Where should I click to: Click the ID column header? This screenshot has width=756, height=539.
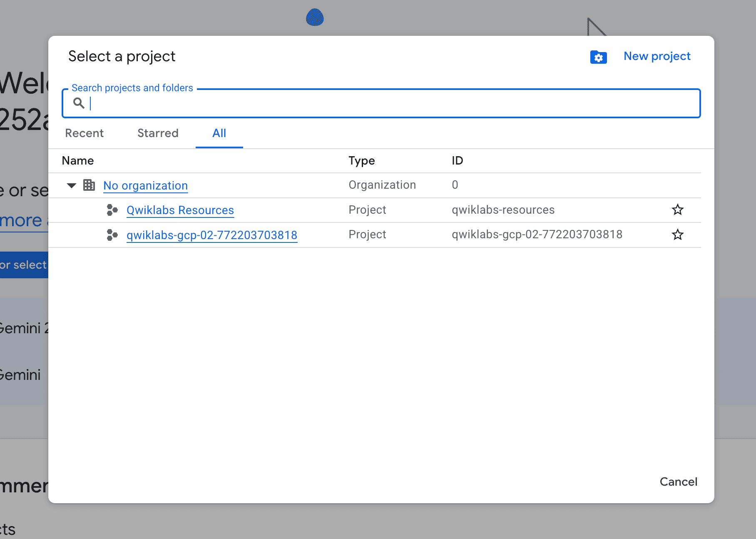click(x=457, y=161)
